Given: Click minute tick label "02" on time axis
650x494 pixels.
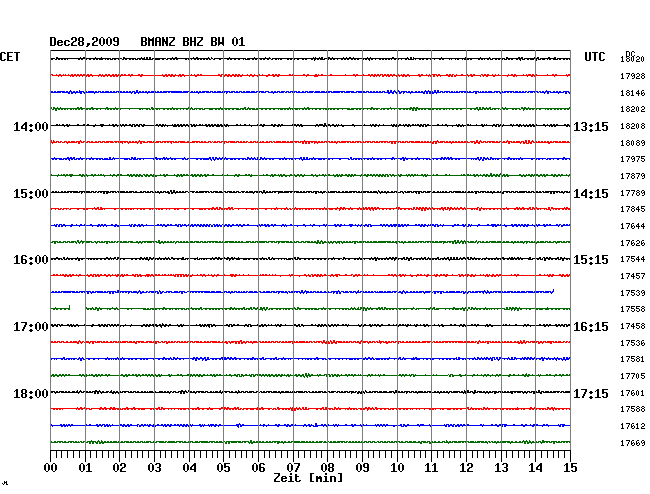Looking at the screenshot, I should (x=119, y=468).
